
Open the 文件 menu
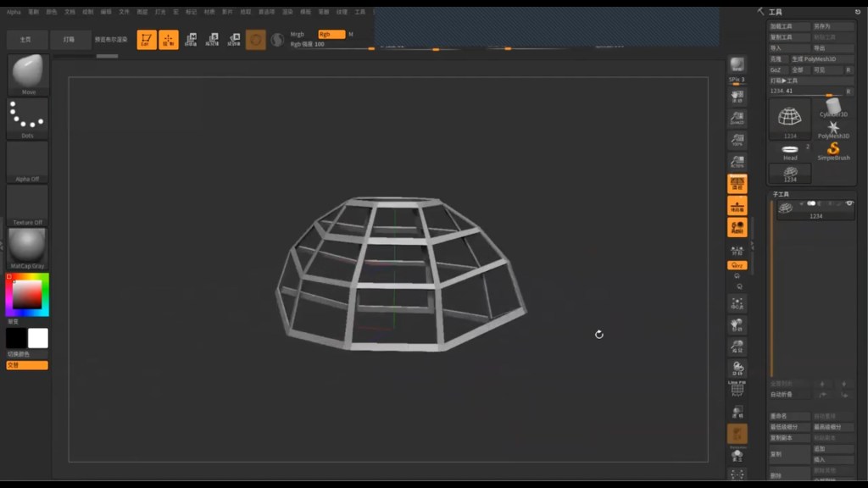pos(125,12)
